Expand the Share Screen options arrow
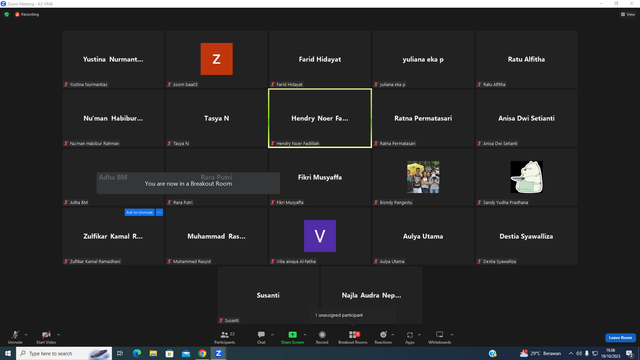The height and width of the screenshot is (360, 640). coord(305,335)
